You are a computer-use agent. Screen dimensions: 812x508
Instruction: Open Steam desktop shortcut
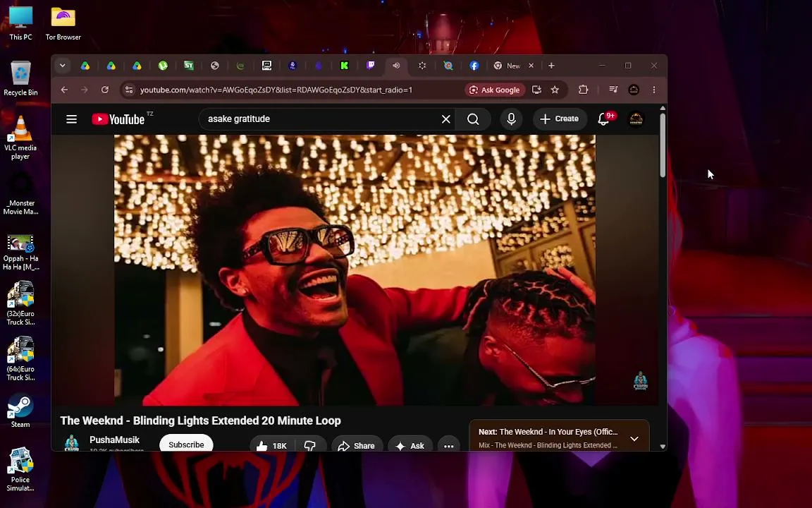coord(20,411)
